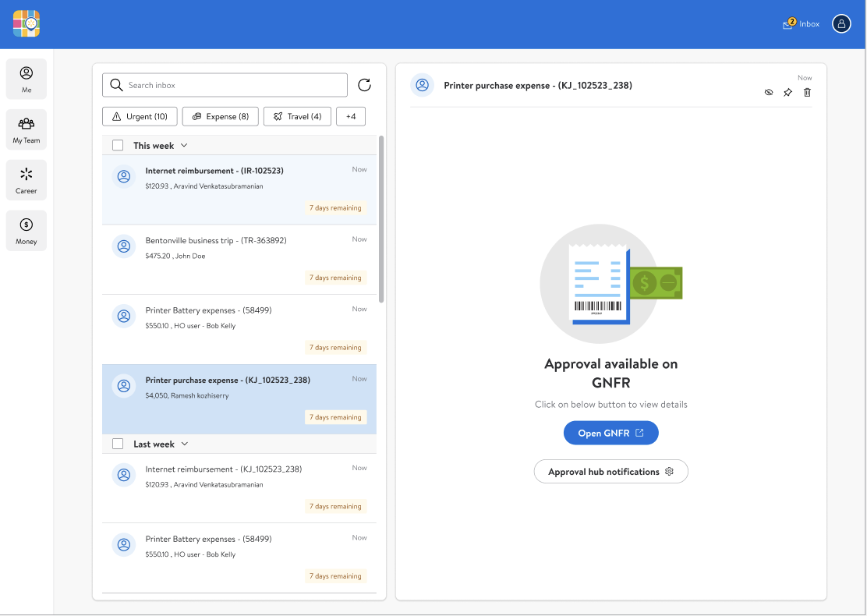Filter inbox by Travel items
Screen dimensions: 867x616
pyautogui.click(x=297, y=116)
